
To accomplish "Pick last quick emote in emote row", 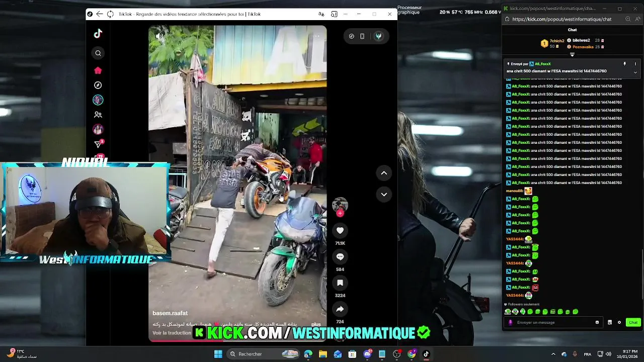I will [x=576, y=312].
